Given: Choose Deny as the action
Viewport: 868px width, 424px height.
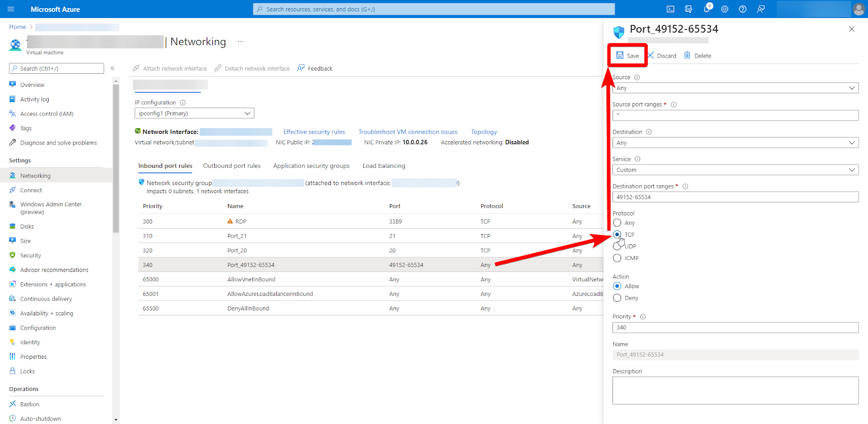Looking at the screenshot, I should coord(617,298).
